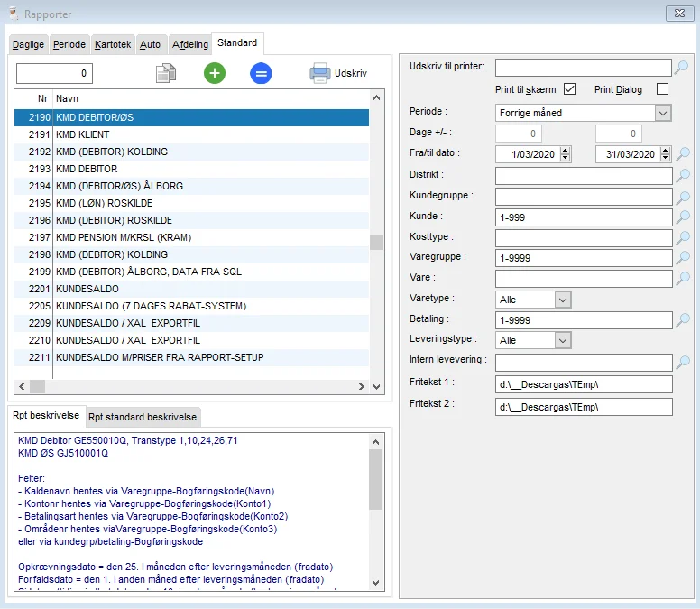Click magnifier next to Kundegruppe field
This screenshot has height=609, width=700.
(x=683, y=196)
